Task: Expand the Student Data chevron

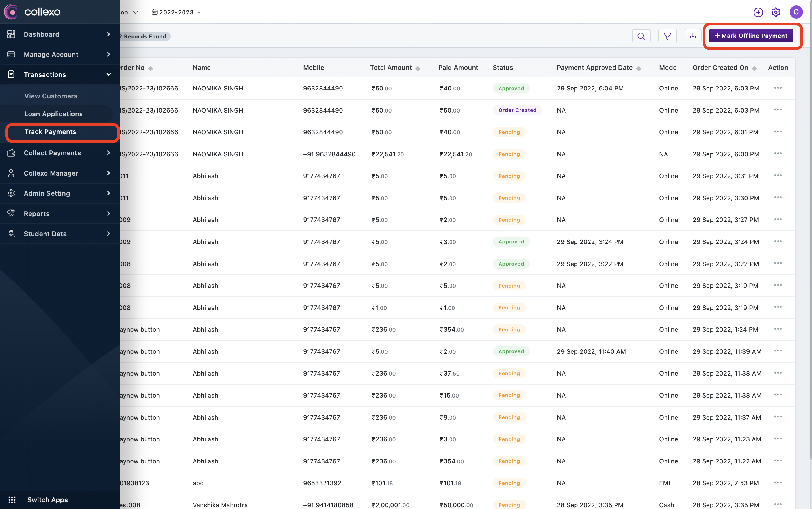Action: tap(108, 234)
